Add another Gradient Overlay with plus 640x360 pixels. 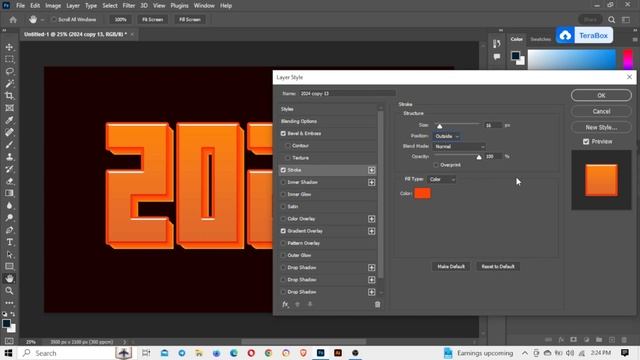(x=371, y=231)
